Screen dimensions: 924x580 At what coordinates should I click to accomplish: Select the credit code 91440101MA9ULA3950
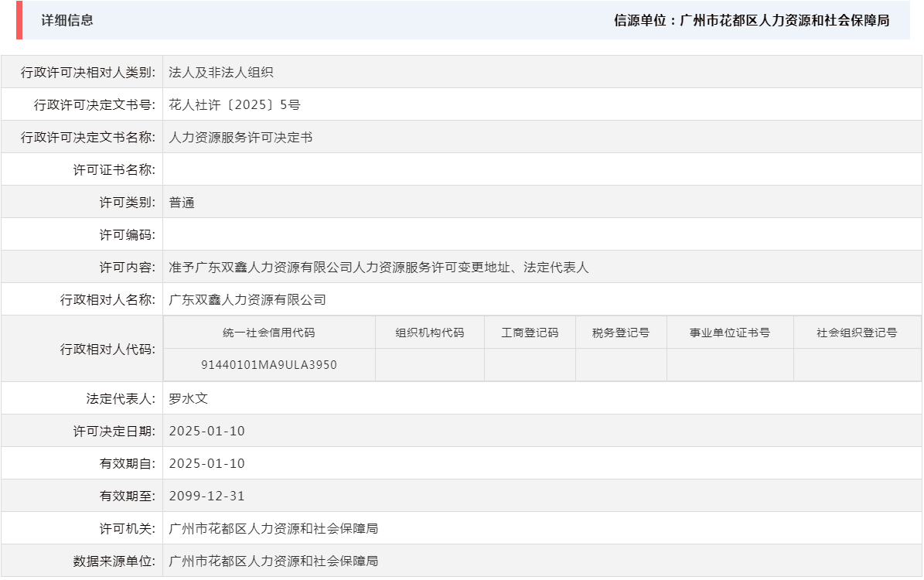[268, 364]
